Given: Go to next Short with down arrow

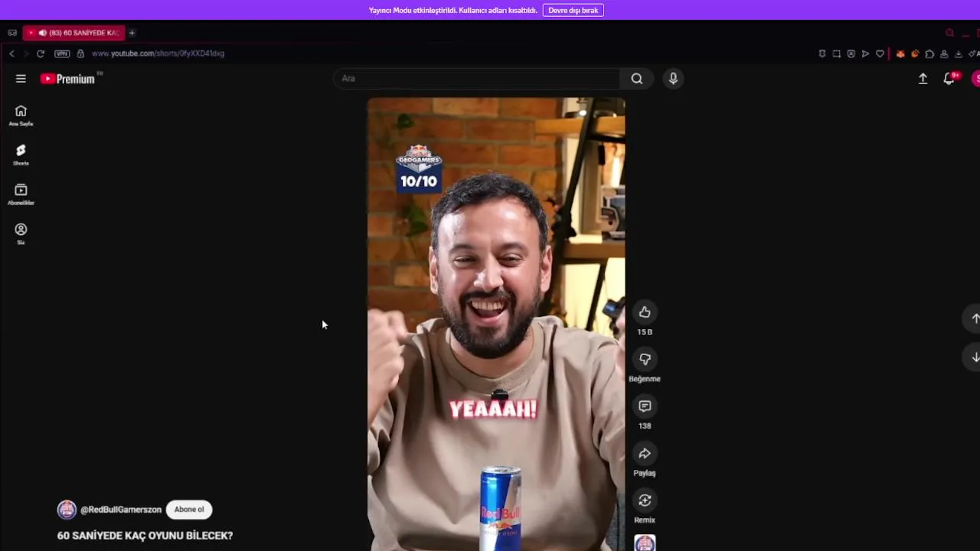Looking at the screenshot, I should pos(975,357).
